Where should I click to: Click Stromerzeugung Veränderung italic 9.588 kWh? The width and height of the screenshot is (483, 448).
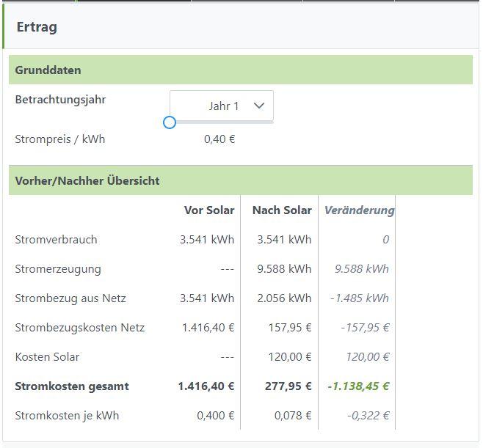click(x=362, y=269)
